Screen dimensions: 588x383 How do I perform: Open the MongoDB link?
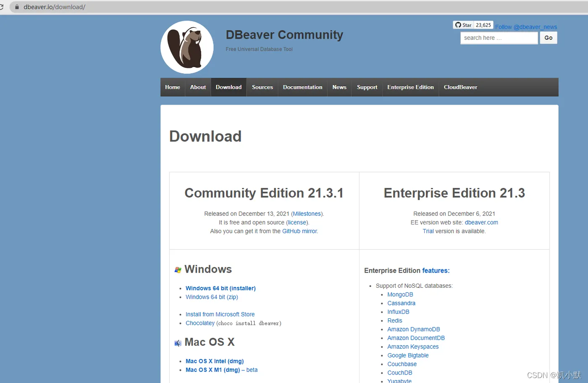click(400, 294)
